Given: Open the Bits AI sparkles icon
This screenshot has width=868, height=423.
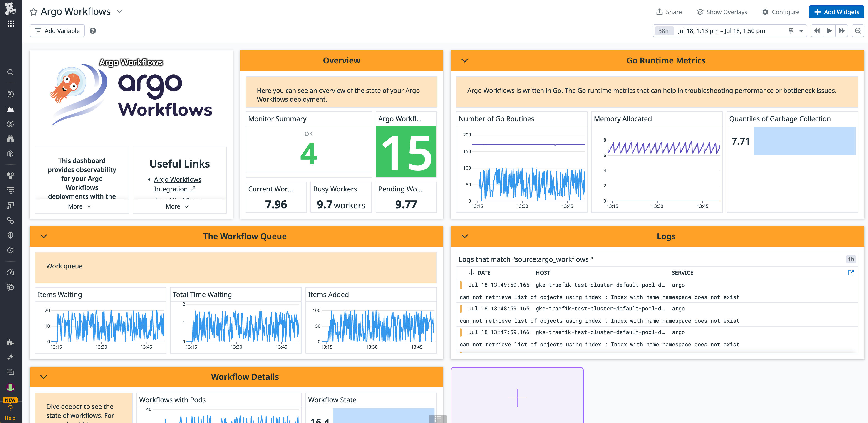Looking at the screenshot, I should [x=10, y=357].
